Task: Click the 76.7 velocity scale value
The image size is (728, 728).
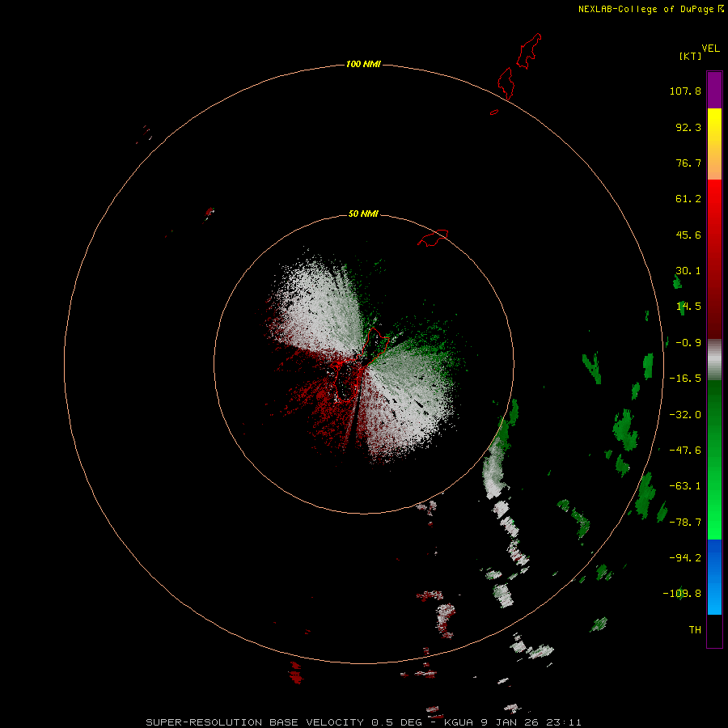Action: pos(688,163)
